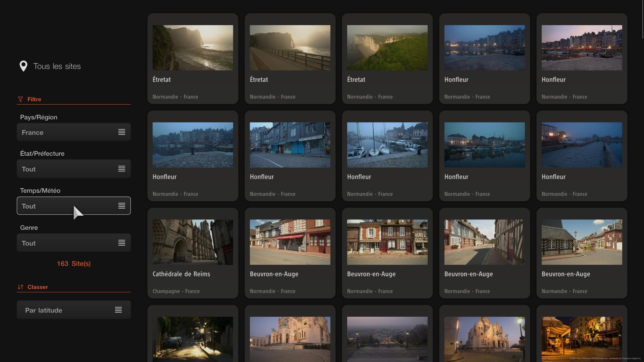
Task: Open the Sacré-Cœur with street lamp thumbnail
Action: [x=485, y=339]
